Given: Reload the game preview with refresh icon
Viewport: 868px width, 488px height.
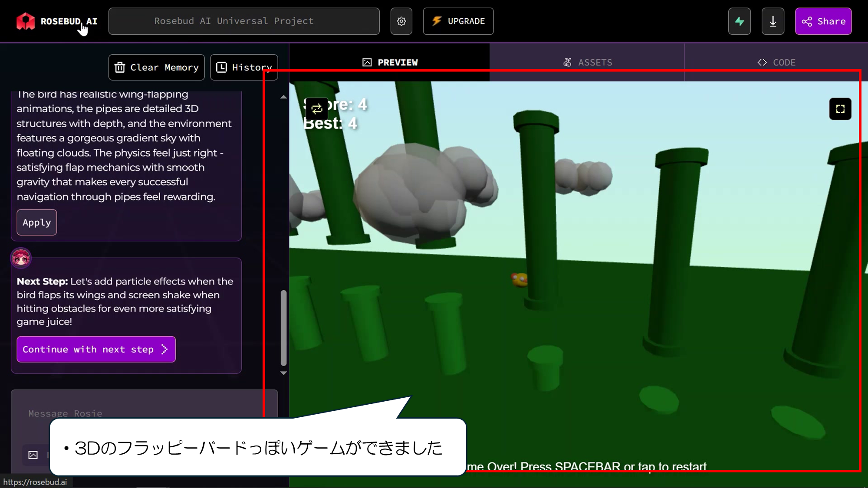Looking at the screenshot, I should (x=317, y=108).
